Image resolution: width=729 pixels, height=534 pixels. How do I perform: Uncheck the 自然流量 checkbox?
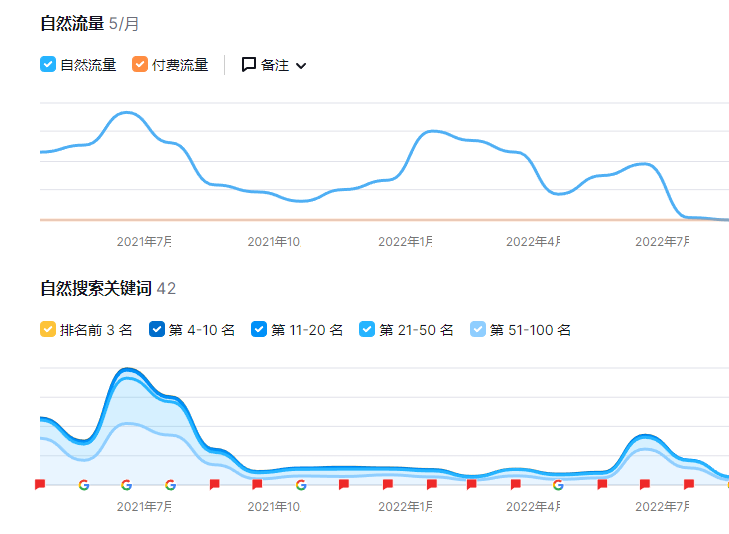48,64
